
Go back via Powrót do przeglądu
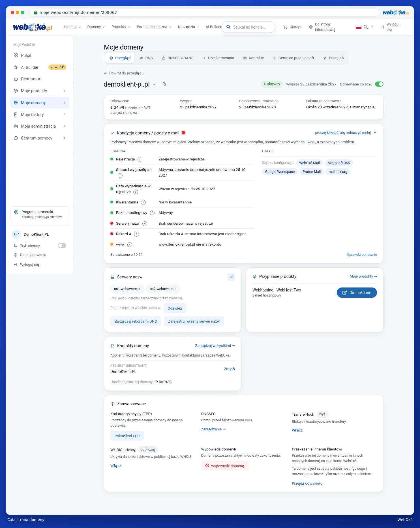tap(124, 73)
